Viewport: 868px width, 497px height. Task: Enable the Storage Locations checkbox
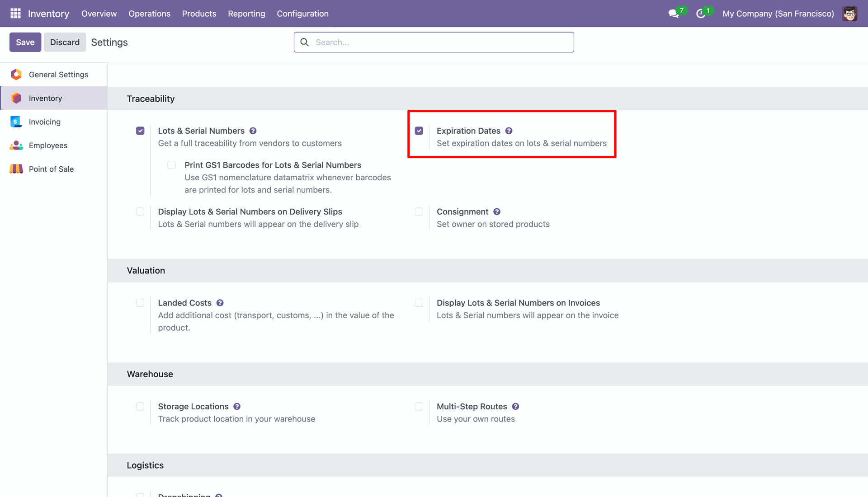140,406
